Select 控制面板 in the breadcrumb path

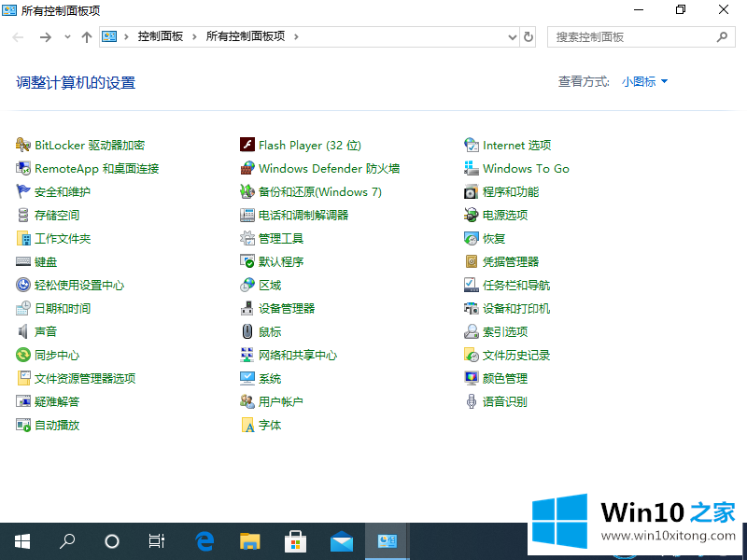161,37
